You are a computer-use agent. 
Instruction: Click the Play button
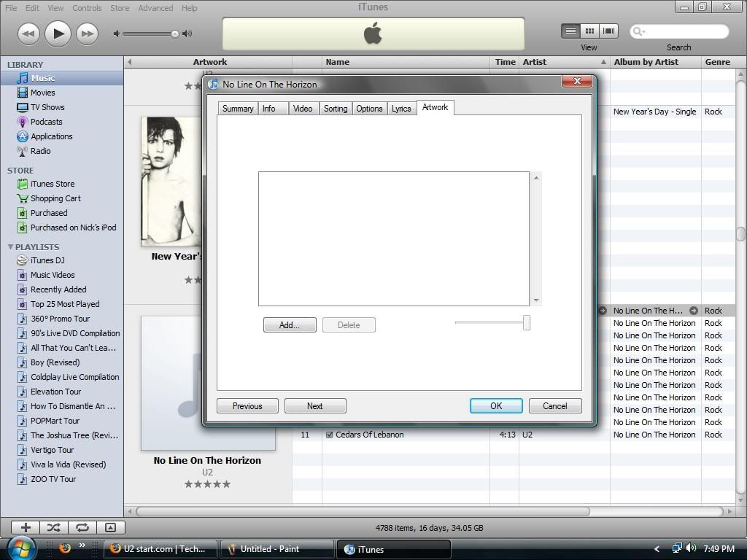(58, 34)
